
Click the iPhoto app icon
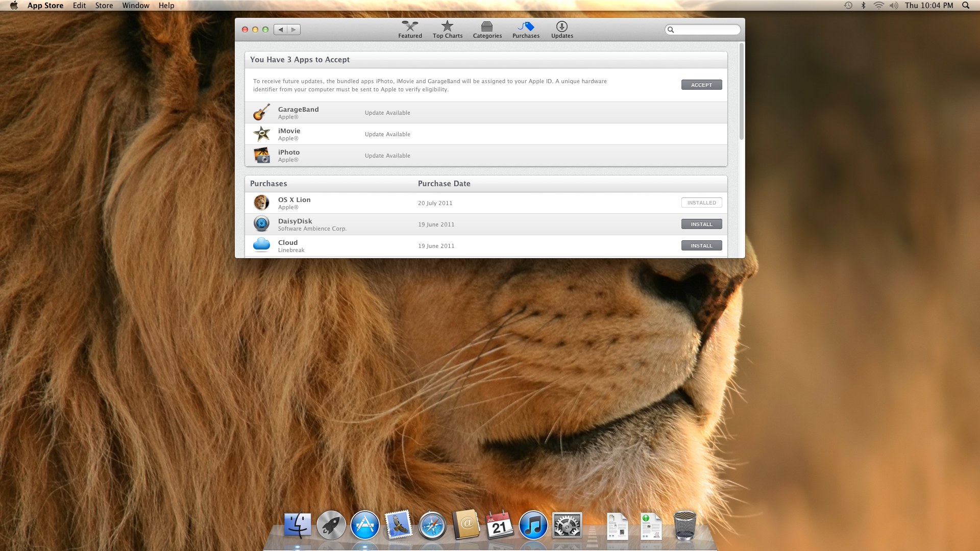[x=262, y=155]
